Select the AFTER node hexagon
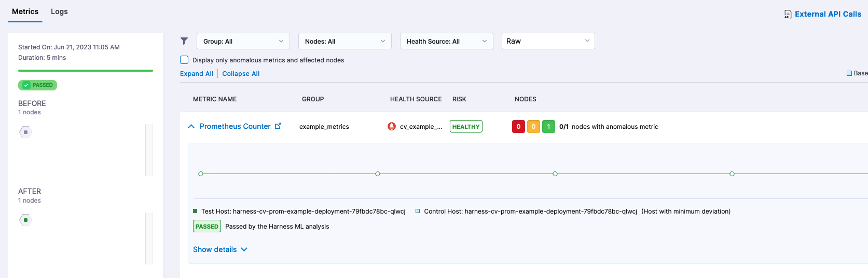 tap(25, 220)
